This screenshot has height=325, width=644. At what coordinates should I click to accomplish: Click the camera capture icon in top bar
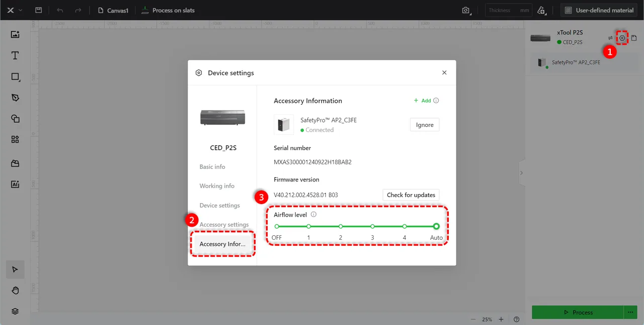coord(466,10)
